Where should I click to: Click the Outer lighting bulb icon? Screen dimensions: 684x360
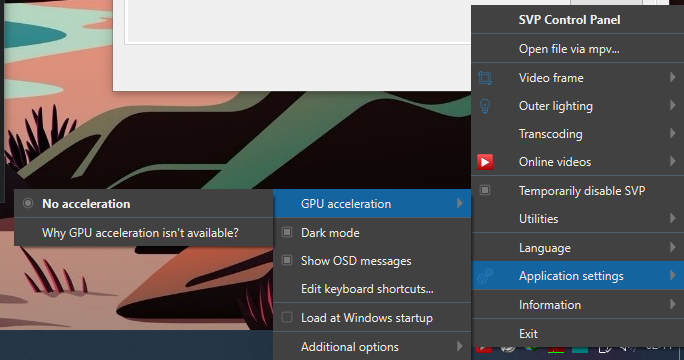485,106
